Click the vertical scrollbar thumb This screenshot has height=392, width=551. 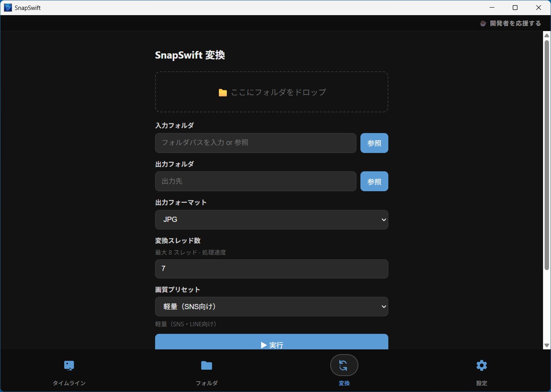(547, 155)
